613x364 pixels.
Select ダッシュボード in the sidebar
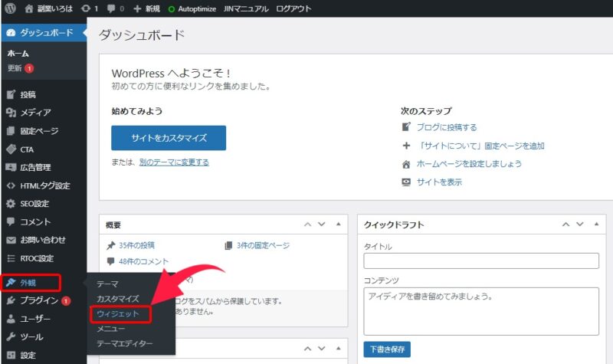tap(44, 32)
